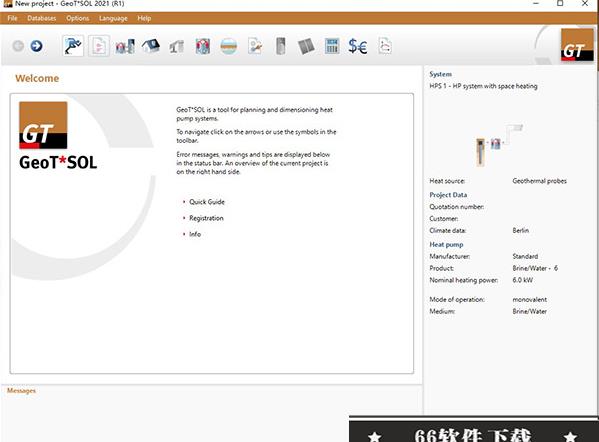Open the Language menu
The image size is (599, 442).
[x=113, y=18]
